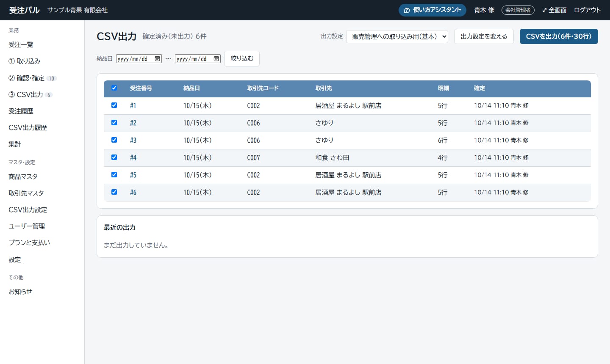The image size is (610, 364).
Task: Uncheck the checkbox for order #5
Action: click(x=114, y=175)
